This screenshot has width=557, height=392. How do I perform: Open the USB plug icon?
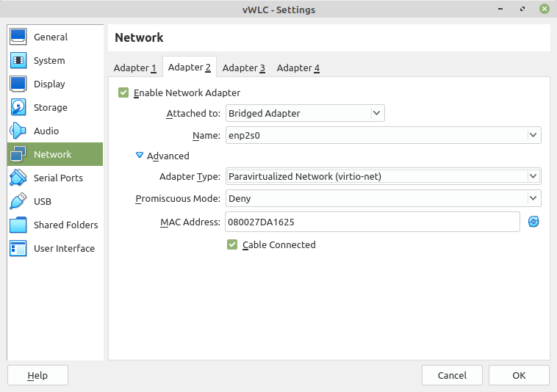tap(18, 201)
